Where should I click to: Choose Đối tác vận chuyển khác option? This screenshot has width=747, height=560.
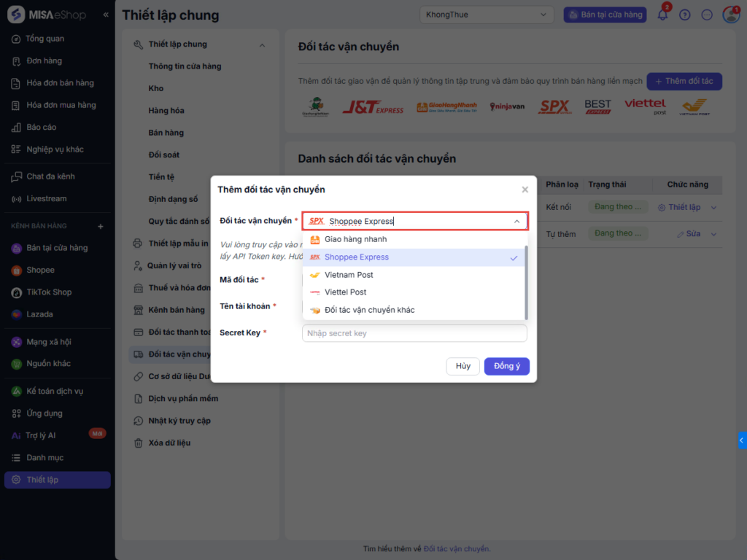(414, 310)
